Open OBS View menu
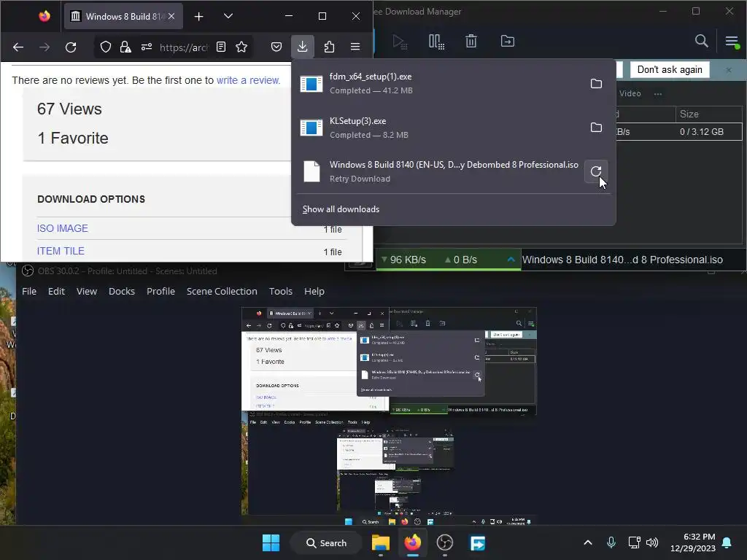This screenshot has height=560, width=747. click(87, 291)
